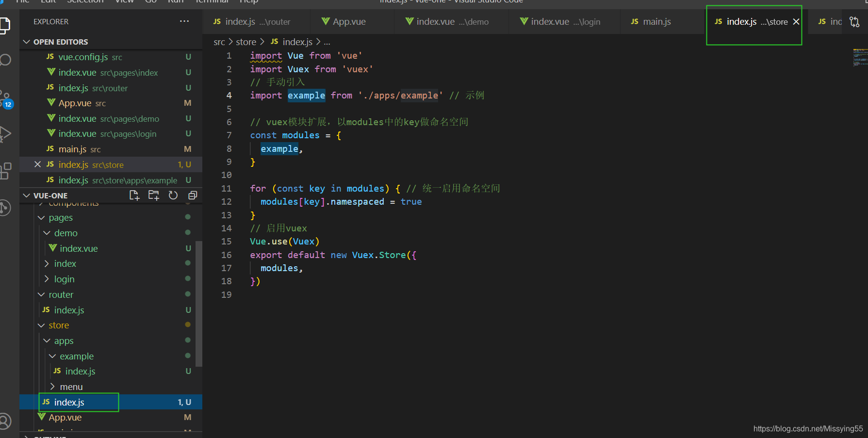Click 'example' identifier on line 4
Image resolution: width=868 pixels, height=438 pixels.
tap(306, 96)
